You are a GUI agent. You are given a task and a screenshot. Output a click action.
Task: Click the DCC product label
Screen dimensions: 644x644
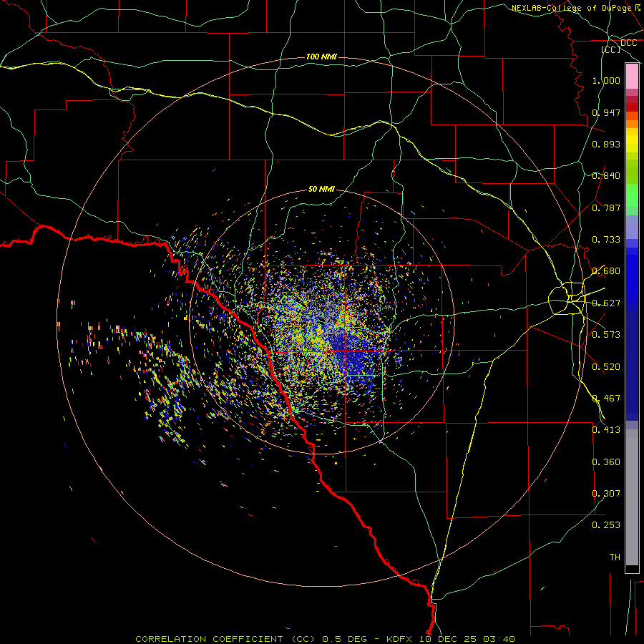click(x=628, y=43)
